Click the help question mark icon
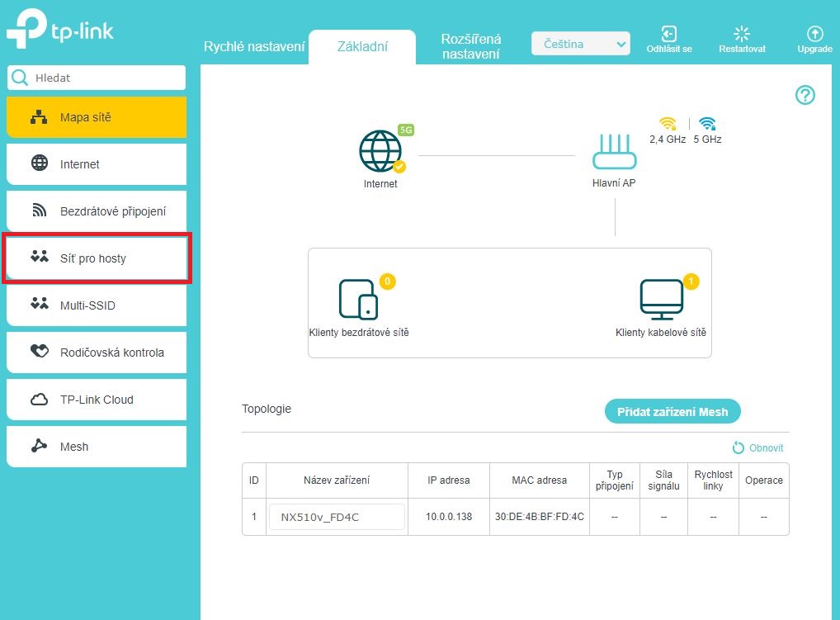840x620 pixels. [805, 95]
